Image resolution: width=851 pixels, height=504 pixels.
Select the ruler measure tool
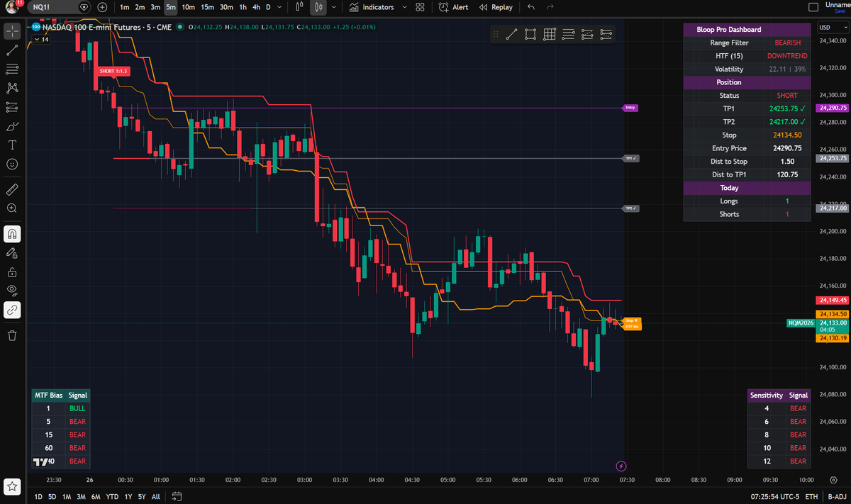coord(12,189)
